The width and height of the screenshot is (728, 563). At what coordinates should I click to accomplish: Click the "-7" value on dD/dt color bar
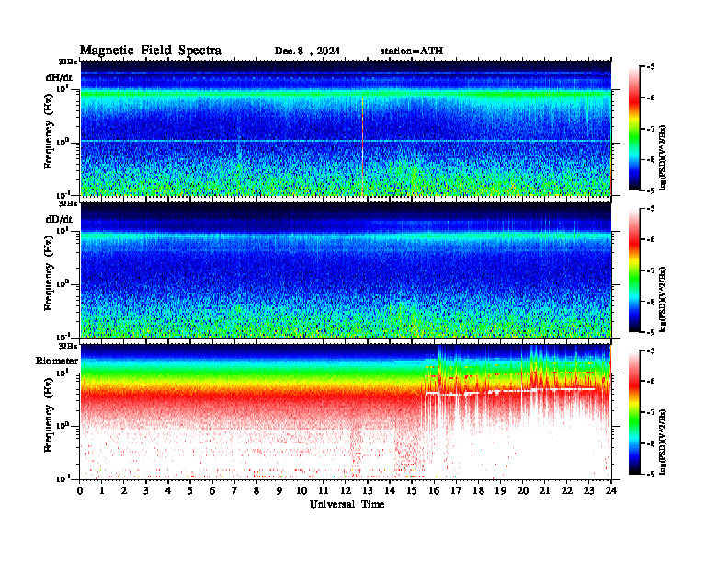point(651,270)
